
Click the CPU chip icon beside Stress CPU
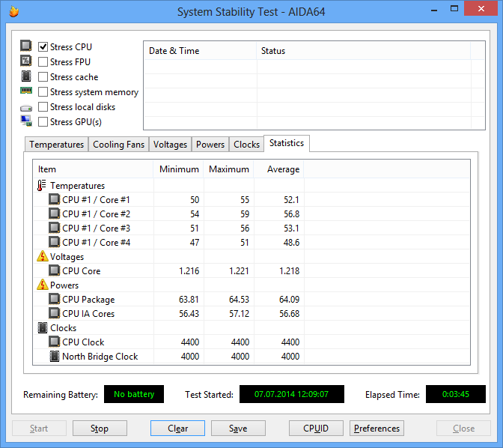point(26,46)
